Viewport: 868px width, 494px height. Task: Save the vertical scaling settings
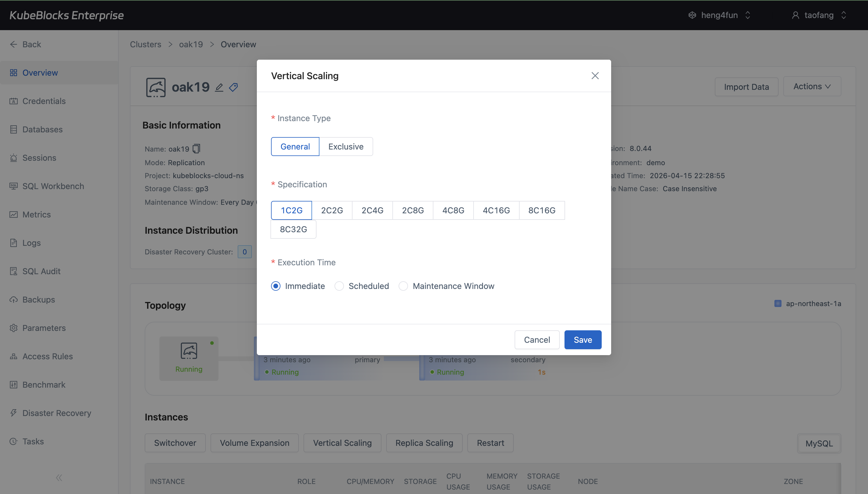click(583, 340)
